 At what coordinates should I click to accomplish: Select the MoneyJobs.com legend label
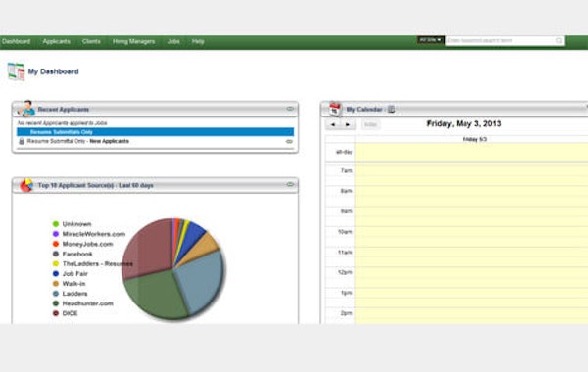(x=88, y=244)
